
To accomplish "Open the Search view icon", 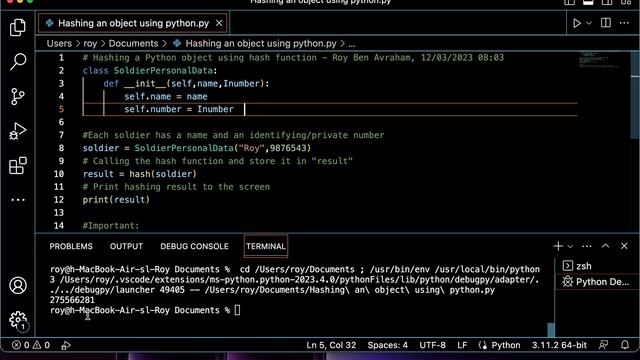I will coord(18,62).
